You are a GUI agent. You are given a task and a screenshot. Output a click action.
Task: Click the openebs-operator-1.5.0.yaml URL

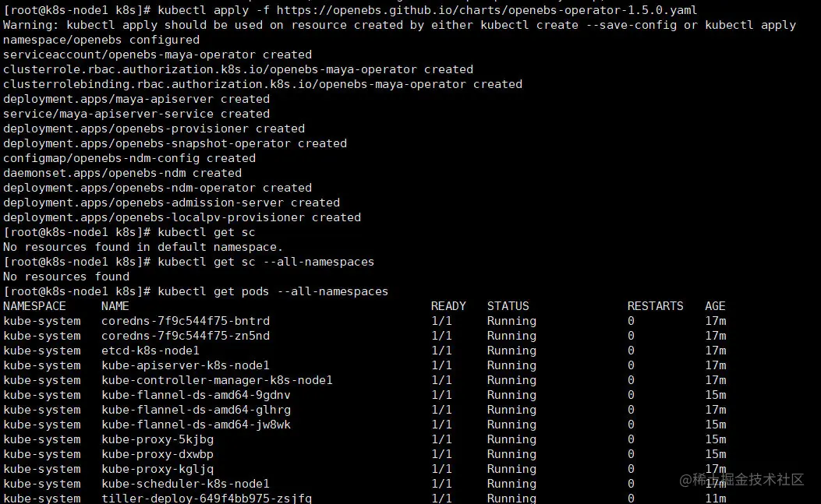(487, 10)
